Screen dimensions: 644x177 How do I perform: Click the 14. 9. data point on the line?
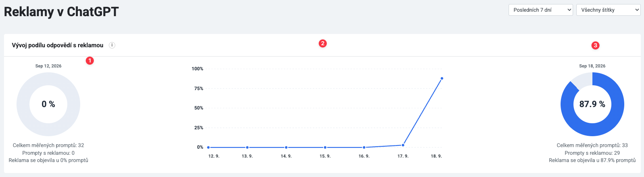pyautogui.click(x=286, y=147)
